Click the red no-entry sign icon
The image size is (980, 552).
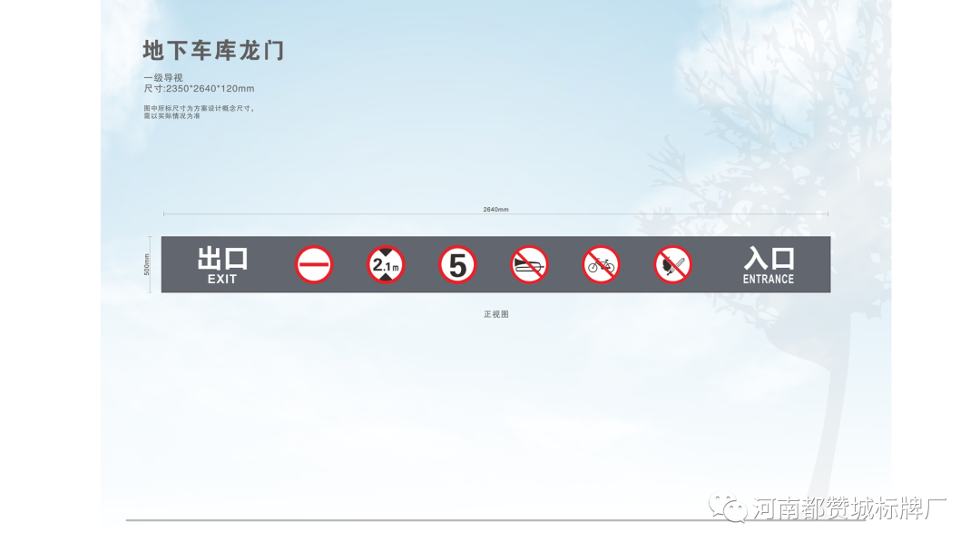click(x=314, y=265)
